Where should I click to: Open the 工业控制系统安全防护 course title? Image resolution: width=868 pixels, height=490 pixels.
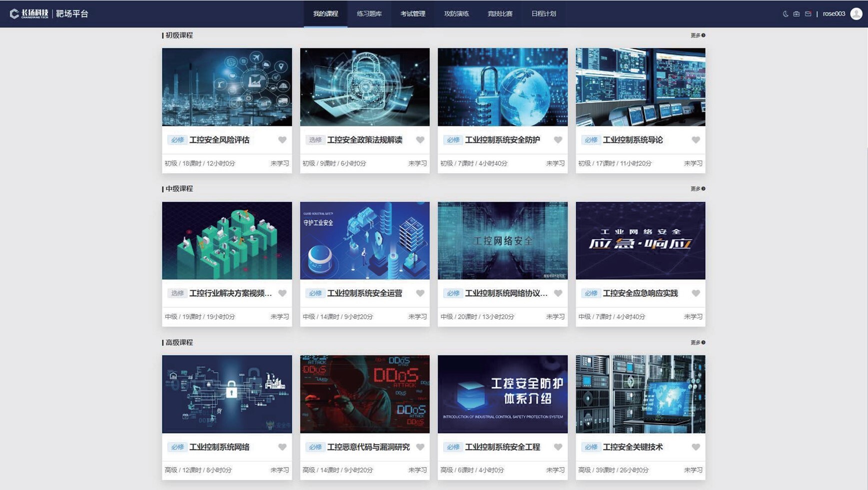coord(502,140)
